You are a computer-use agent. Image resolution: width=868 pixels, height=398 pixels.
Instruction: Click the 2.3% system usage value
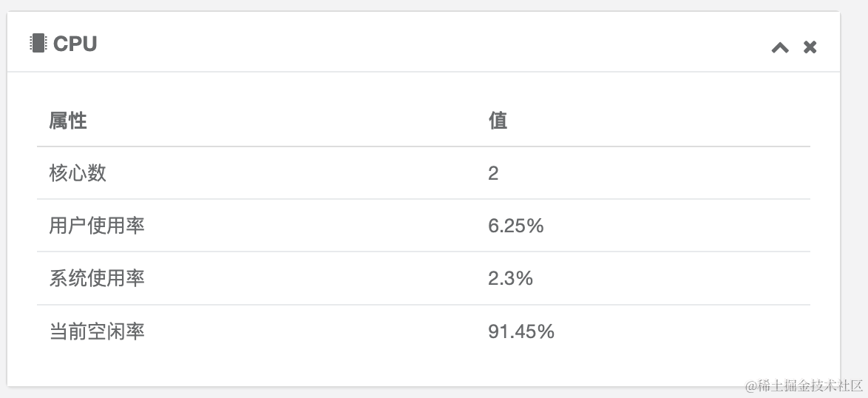tap(510, 278)
